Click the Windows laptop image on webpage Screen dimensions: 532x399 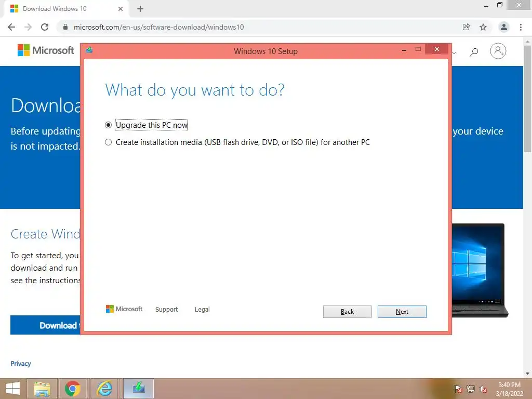[480, 270]
